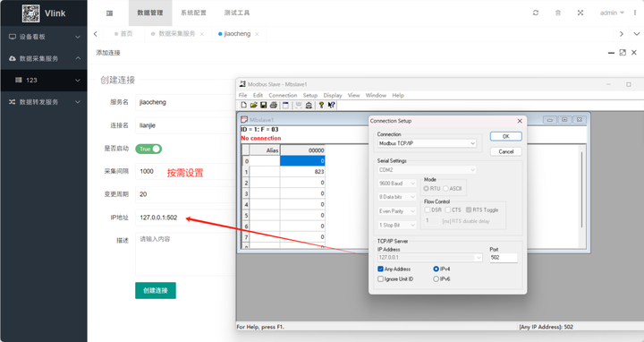Click the 创建连接 green button

[156, 291]
